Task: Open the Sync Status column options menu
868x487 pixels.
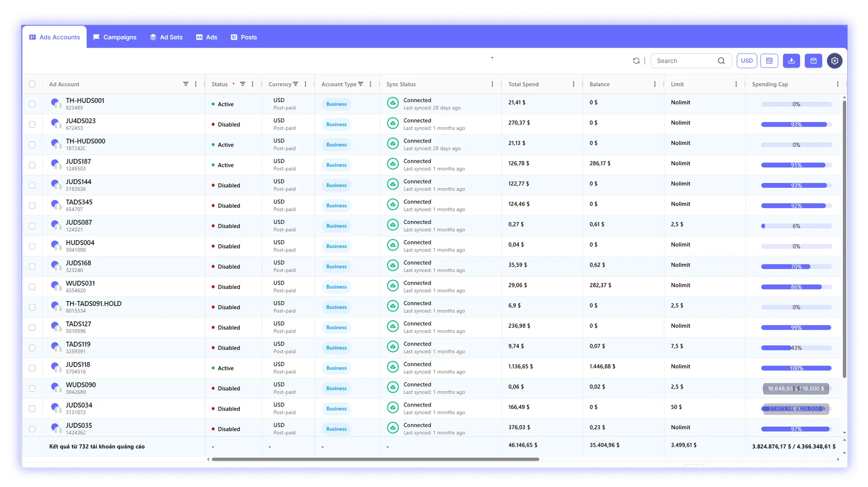Action: 492,84
